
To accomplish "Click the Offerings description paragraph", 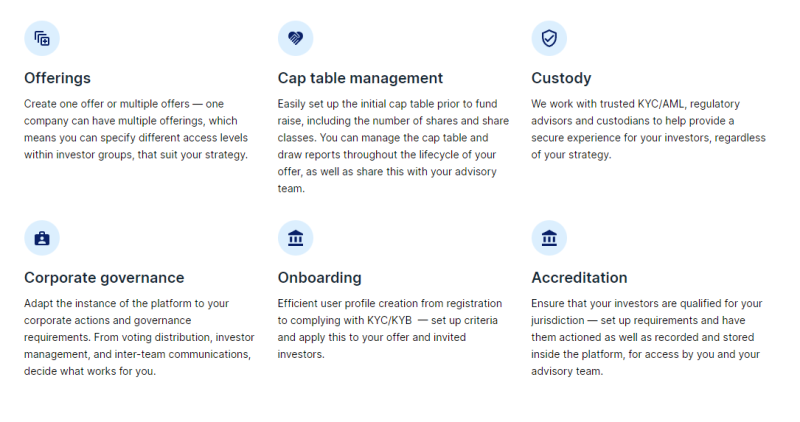I will (136, 129).
